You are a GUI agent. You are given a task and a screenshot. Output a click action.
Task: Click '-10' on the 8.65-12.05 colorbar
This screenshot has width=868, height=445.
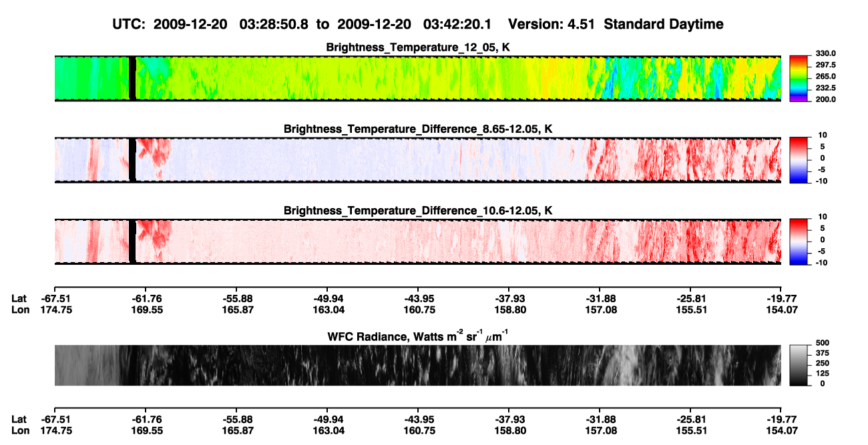pyautogui.click(x=821, y=181)
